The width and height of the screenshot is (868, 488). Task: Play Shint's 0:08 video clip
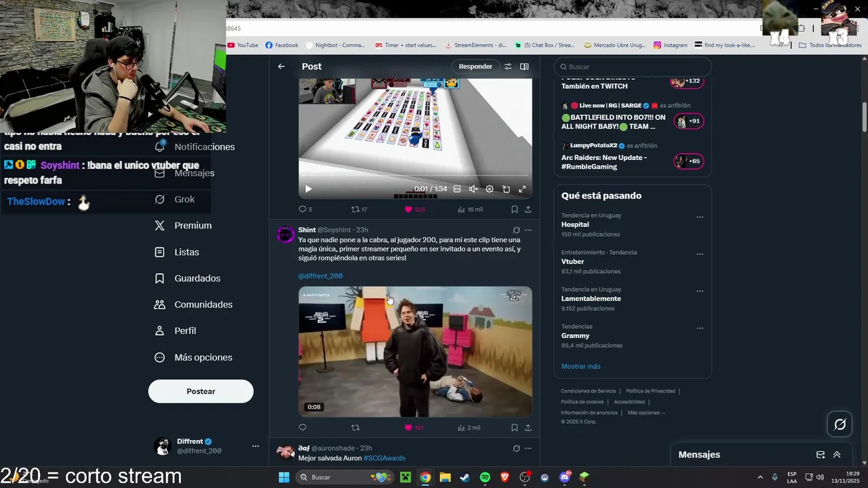[x=415, y=351]
